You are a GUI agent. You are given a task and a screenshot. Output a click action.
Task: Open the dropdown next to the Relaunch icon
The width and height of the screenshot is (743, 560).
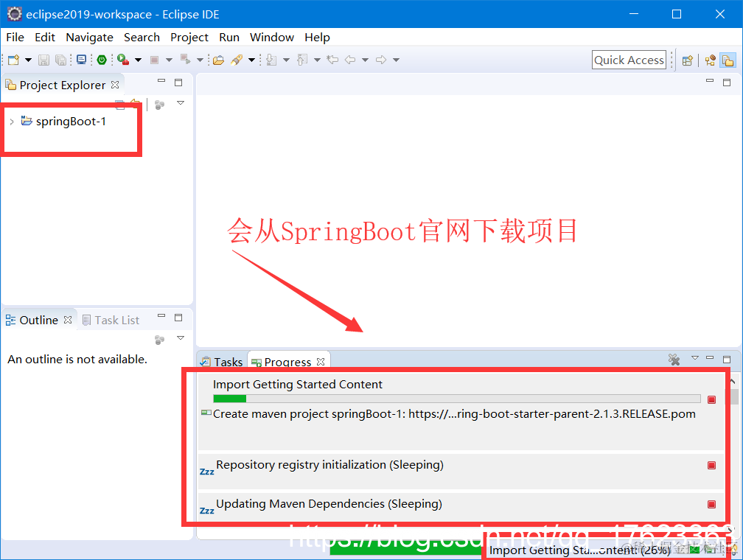click(x=200, y=60)
